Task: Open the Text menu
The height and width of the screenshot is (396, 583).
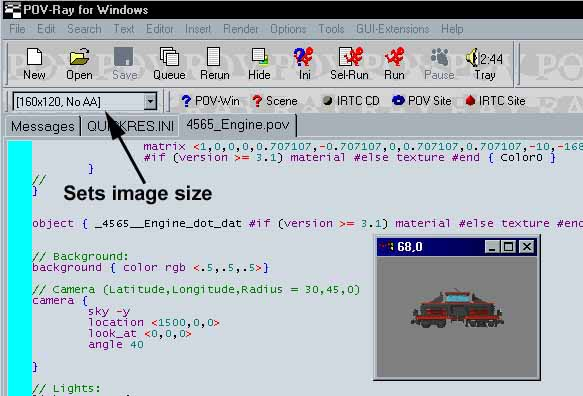Action: point(124,29)
